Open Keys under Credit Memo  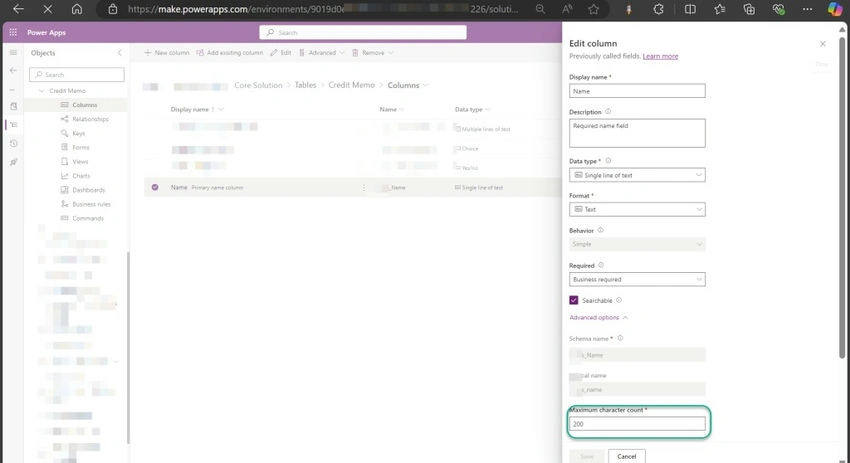click(x=79, y=133)
